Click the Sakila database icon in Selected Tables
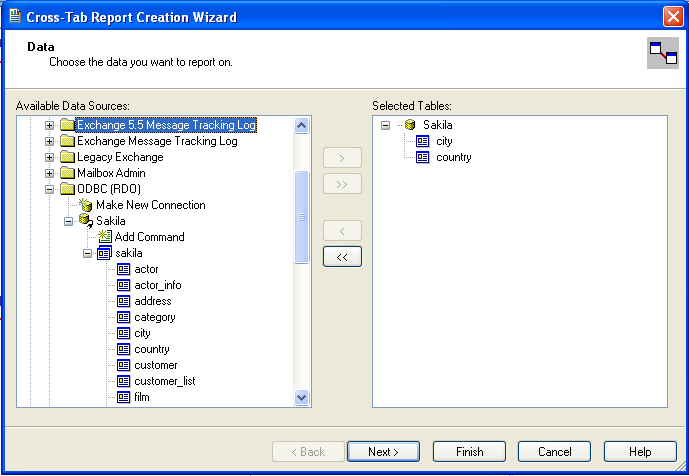The width and height of the screenshot is (689, 476). click(410, 125)
